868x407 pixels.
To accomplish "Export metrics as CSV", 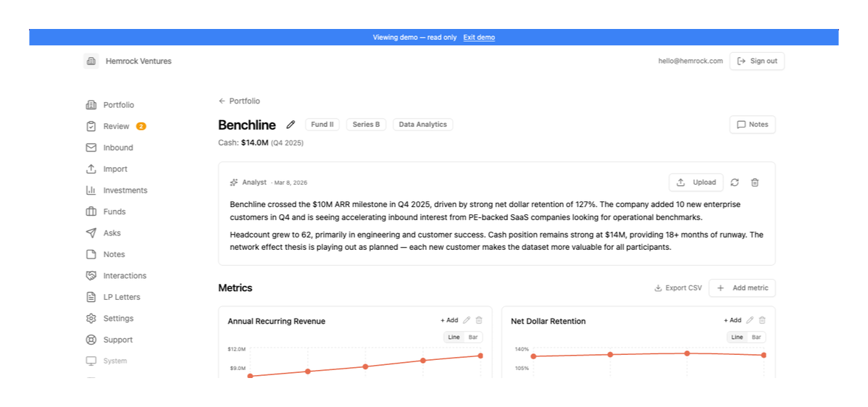I will (x=677, y=288).
